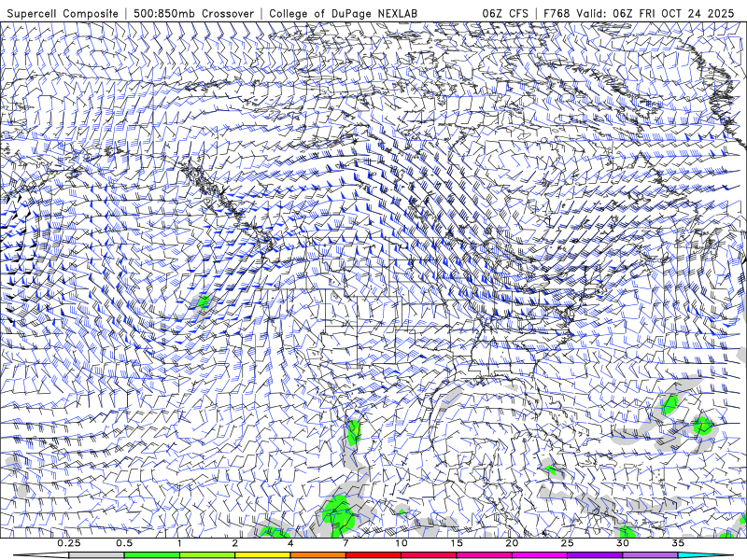747x560 pixels.
Task: Select the purple 25–30 color bar segment
Action: tap(595, 555)
